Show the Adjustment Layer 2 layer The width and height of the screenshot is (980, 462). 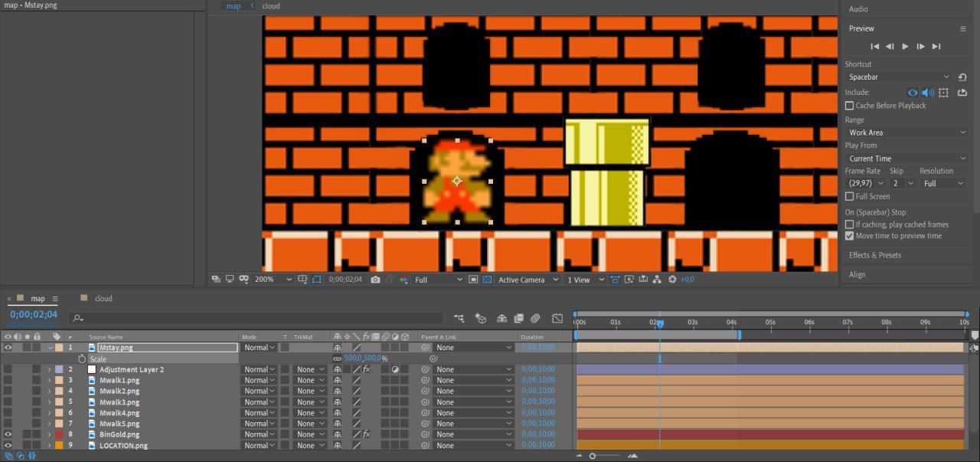point(8,369)
